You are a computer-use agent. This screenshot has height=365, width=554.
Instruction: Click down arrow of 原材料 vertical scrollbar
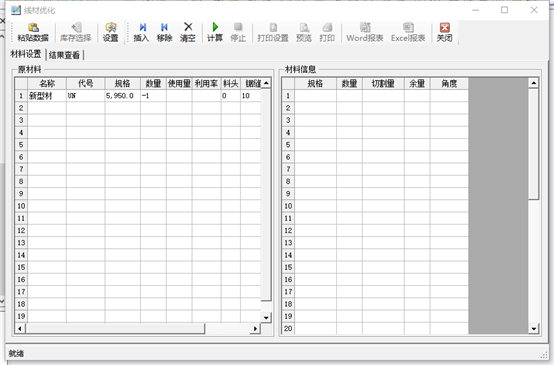point(266,317)
